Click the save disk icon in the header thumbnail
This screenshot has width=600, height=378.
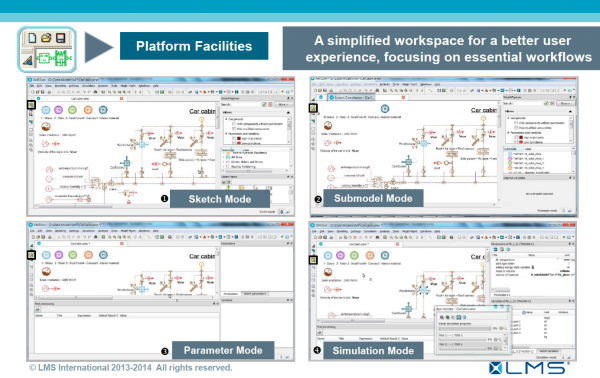[x=60, y=37]
